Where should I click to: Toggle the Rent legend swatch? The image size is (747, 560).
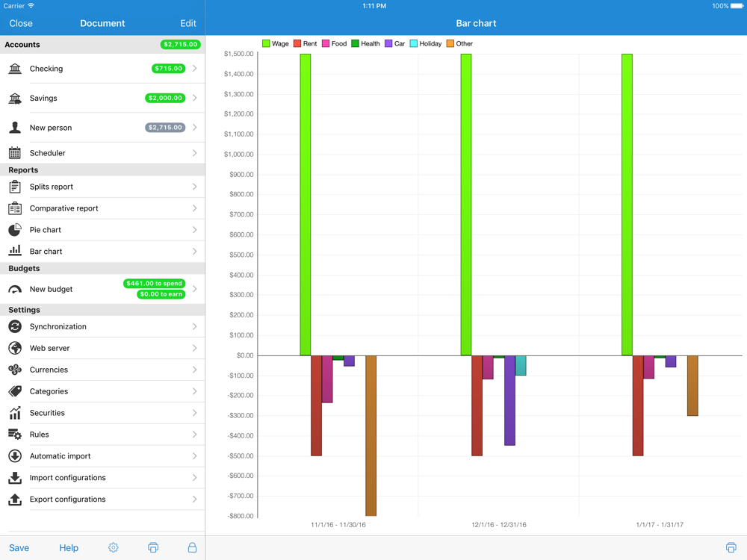point(297,43)
